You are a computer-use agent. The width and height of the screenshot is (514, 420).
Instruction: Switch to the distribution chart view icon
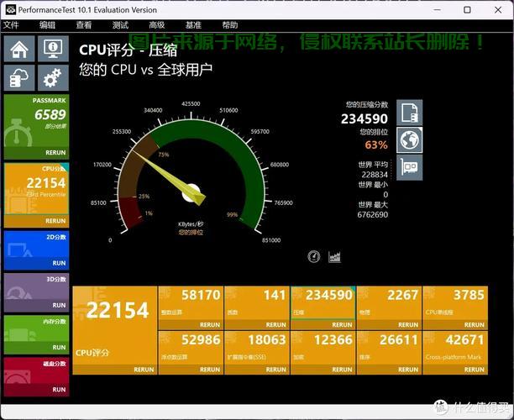pyautogui.click(x=334, y=256)
